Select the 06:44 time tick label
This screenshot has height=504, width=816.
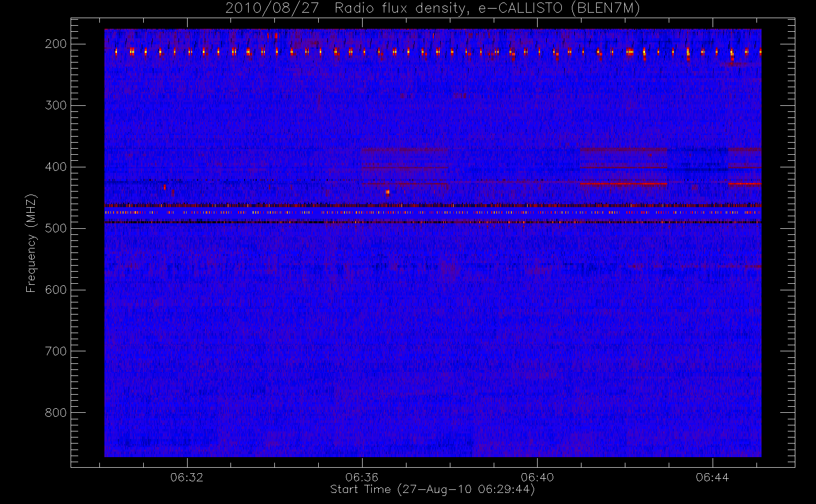tap(712, 477)
